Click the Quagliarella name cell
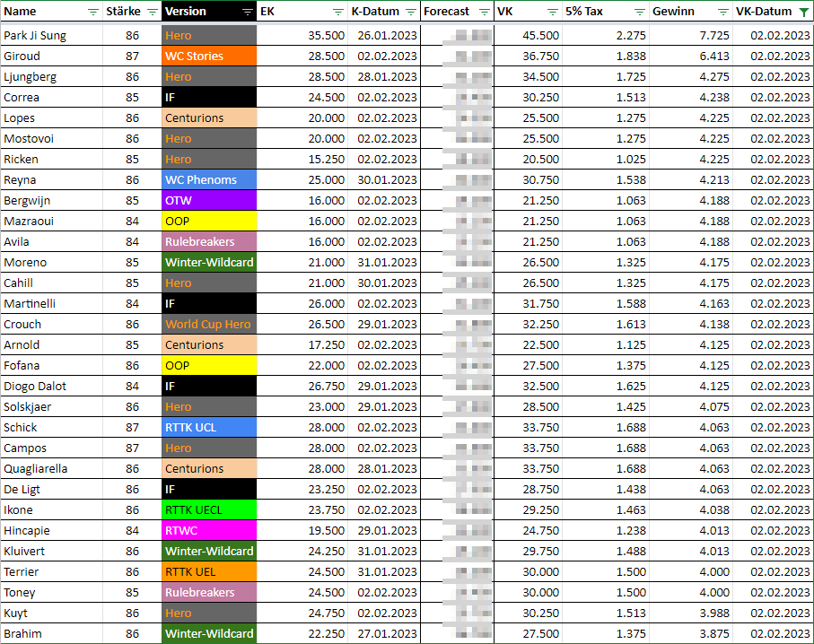 point(51,468)
